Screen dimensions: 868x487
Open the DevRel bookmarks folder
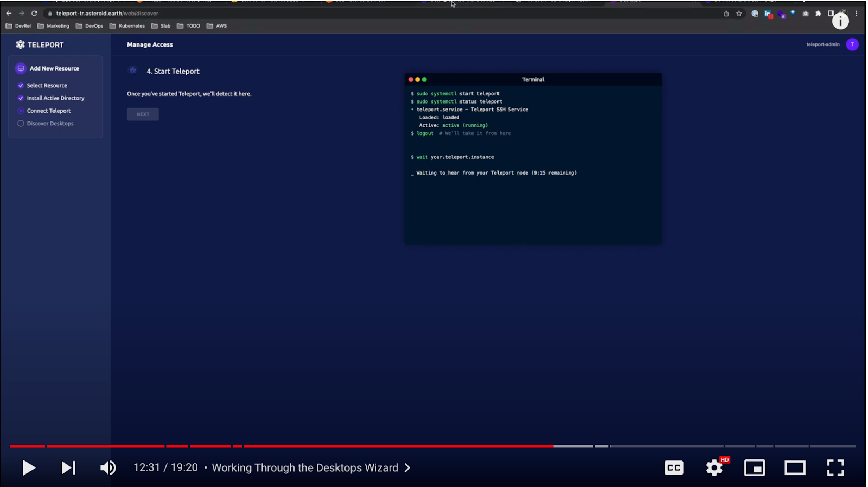[18, 26]
